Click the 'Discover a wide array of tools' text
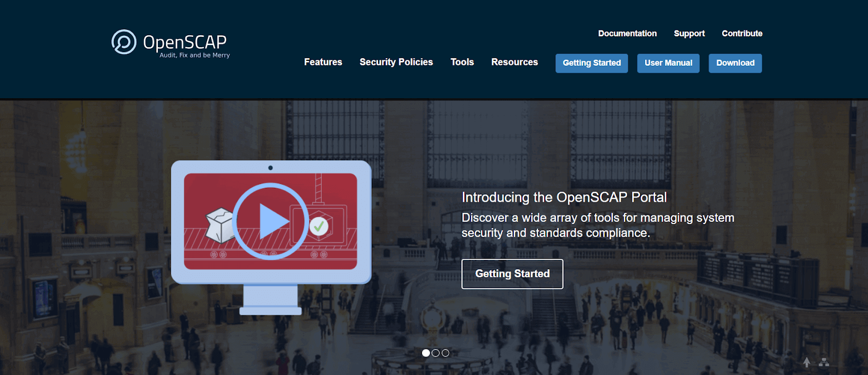 pos(598,225)
